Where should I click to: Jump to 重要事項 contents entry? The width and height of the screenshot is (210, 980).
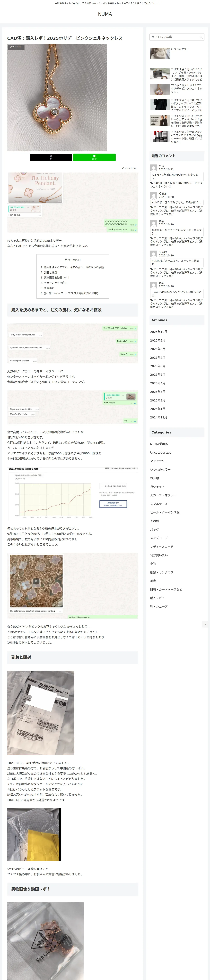point(49,288)
